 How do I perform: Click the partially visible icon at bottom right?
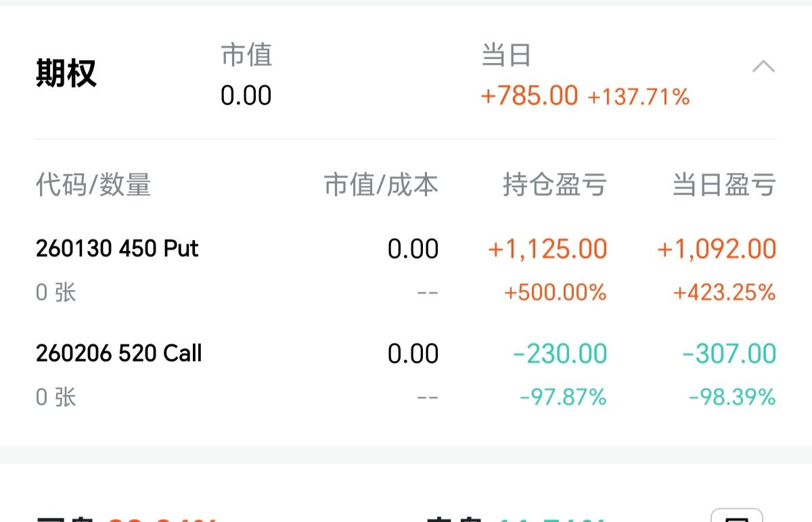coord(736,515)
